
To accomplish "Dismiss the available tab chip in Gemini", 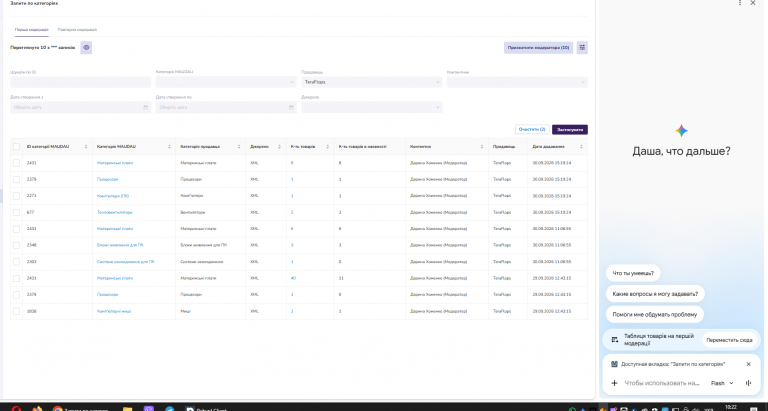I will pyautogui.click(x=748, y=364).
